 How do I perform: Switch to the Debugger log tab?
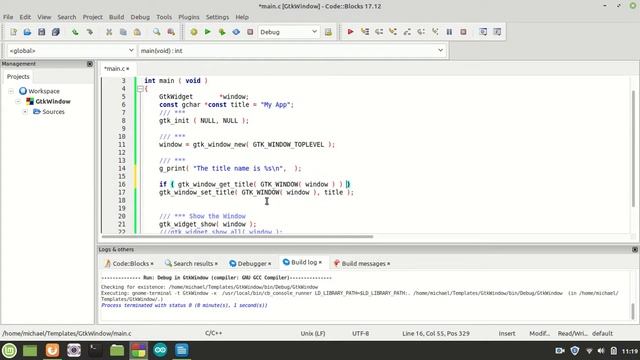(x=250, y=264)
